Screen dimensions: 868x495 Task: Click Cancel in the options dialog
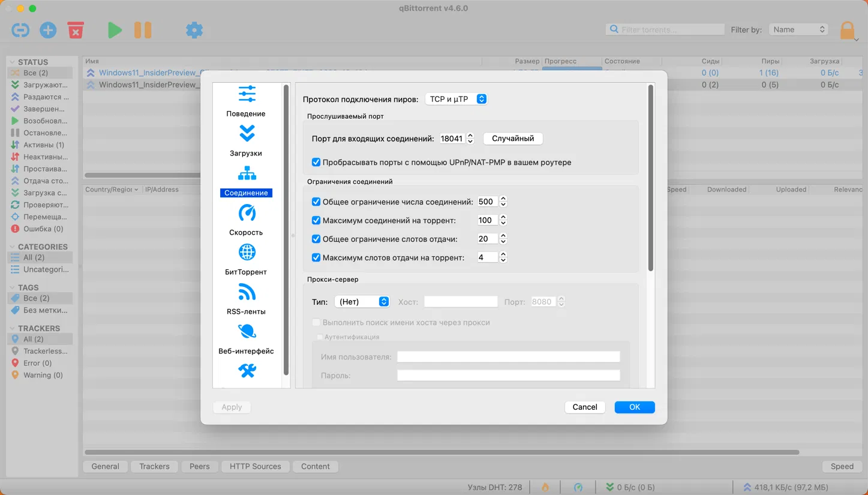(x=585, y=407)
